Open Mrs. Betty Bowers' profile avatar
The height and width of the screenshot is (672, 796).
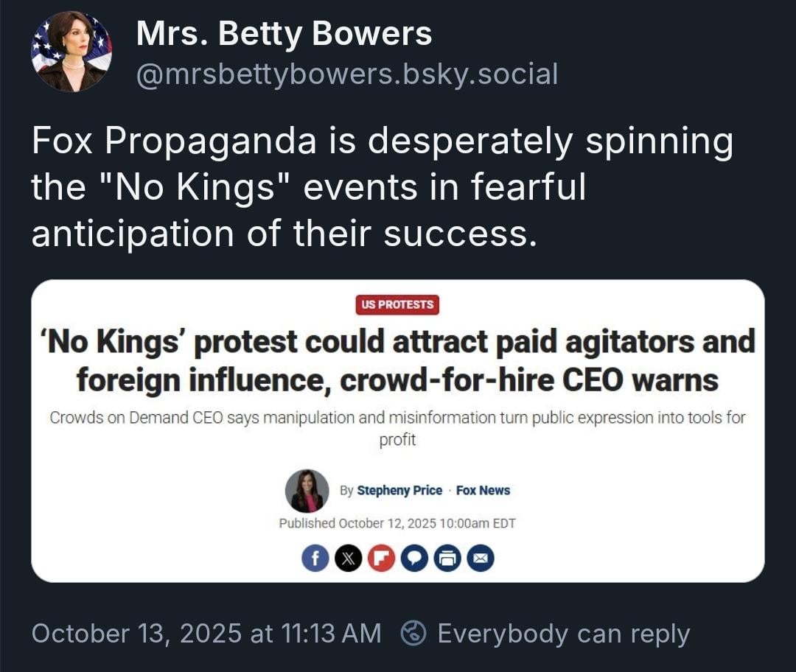pyautogui.click(x=71, y=52)
